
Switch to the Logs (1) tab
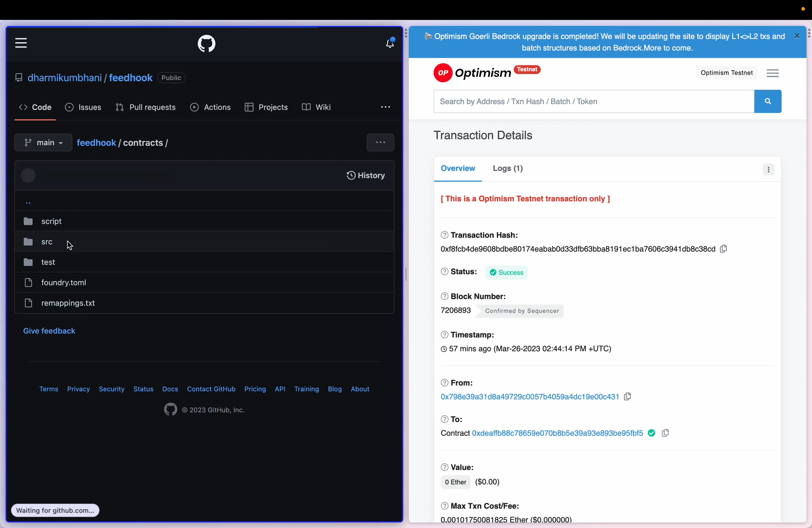coord(508,168)
